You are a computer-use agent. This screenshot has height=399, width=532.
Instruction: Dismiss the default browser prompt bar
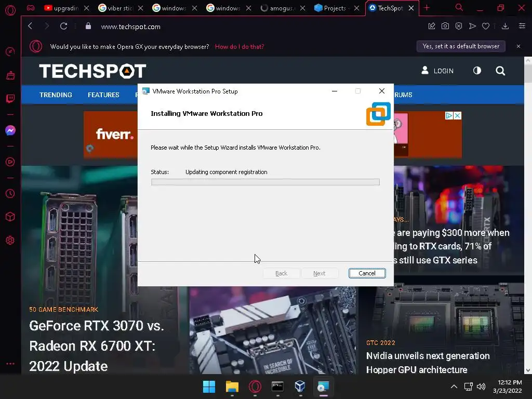pyautogui.click(x=518, y=46)
